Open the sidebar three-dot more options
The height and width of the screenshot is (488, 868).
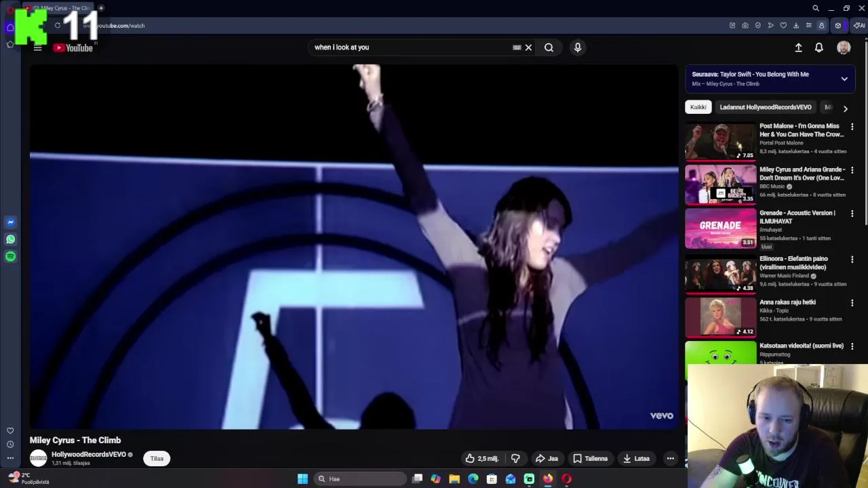coord(10,458)
